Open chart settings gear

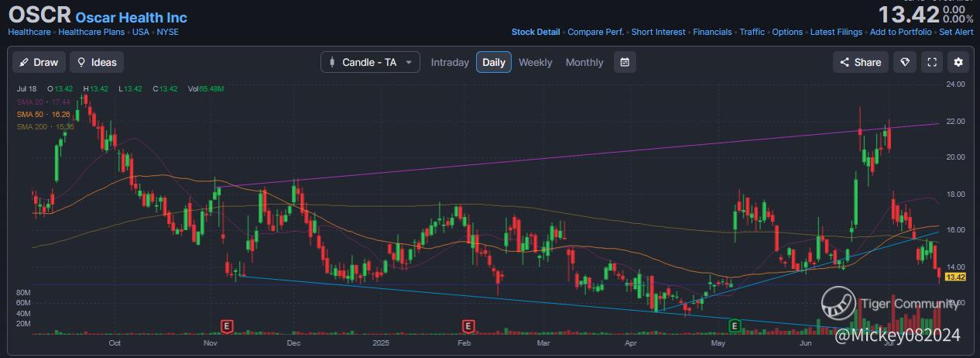958,62
